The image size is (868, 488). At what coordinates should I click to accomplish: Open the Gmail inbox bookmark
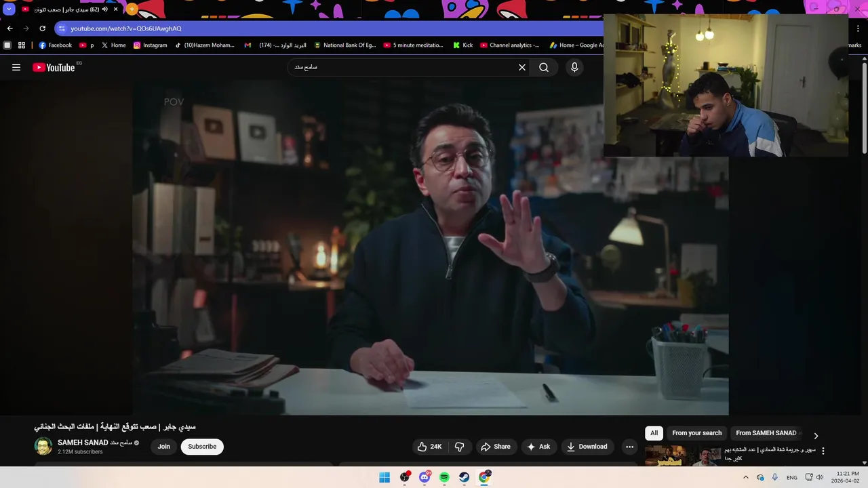coord(275,45)
